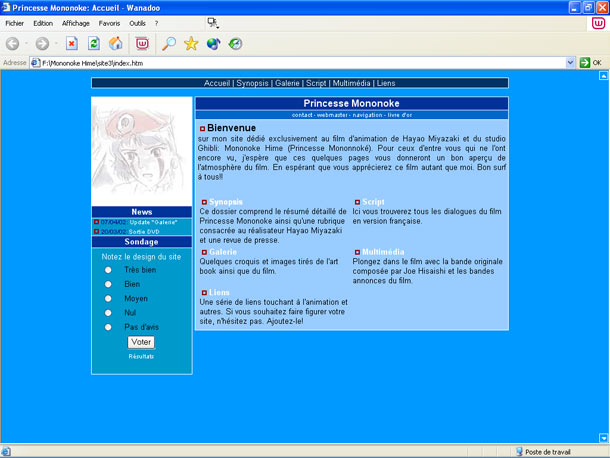This screenshot has height=458, width=610.
Task: Click the Back arrow toolbar button
Action: click(x=12, y=44)
